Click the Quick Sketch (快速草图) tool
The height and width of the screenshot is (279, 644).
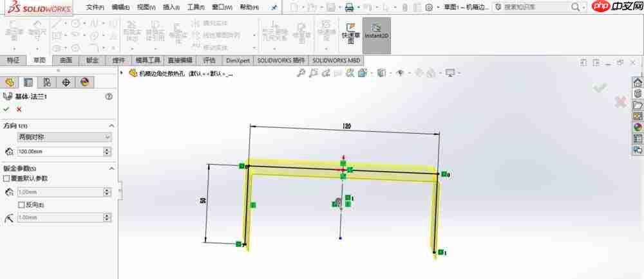(x=350, y=33)
